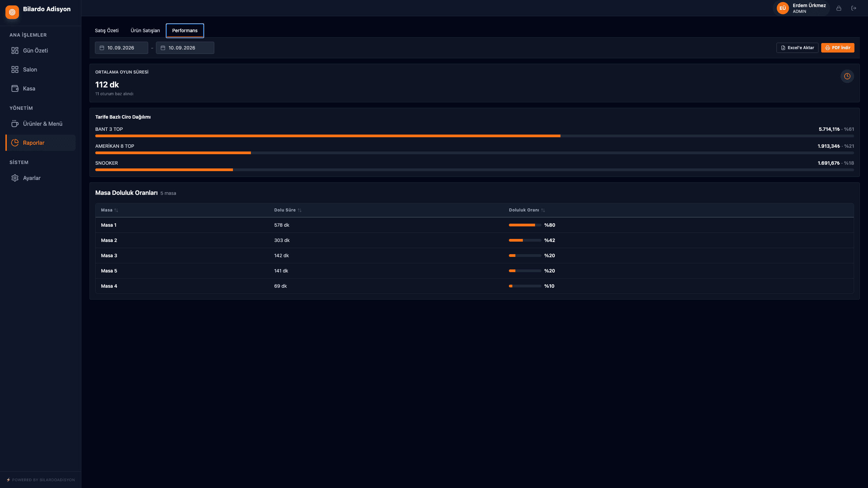This screenshot has width=868, height=488.
Task: Go to Salon page in sidebar
Action: coord(40,69)
